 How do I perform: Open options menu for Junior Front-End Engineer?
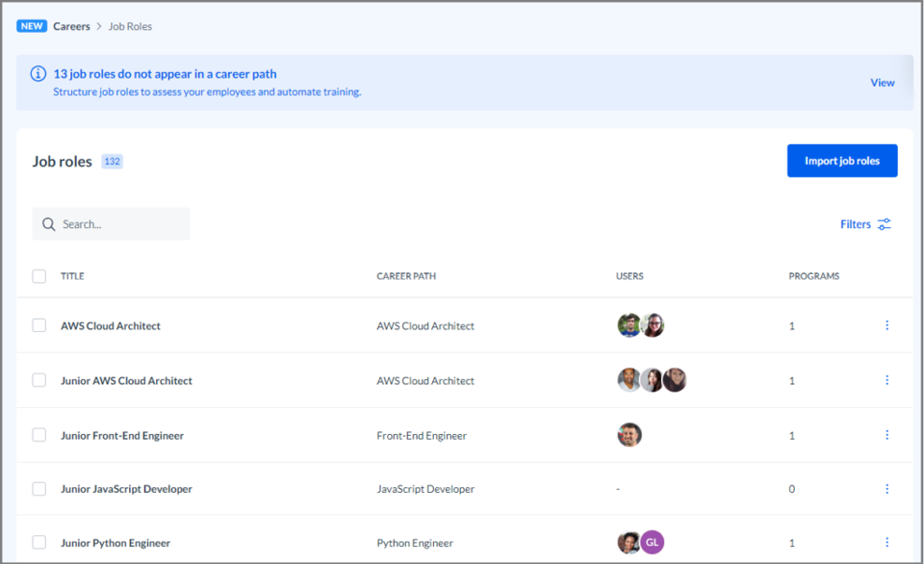[886, 435]
